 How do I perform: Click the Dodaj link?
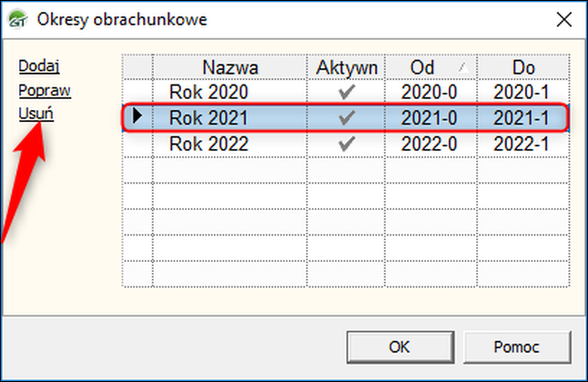[x=39, y=66]
